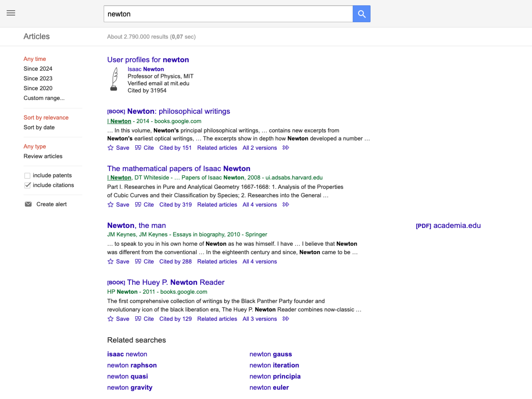This screenshot has width=532, height=399.
Task: Enable the include patents checkbox
Action: coord(27,176)
